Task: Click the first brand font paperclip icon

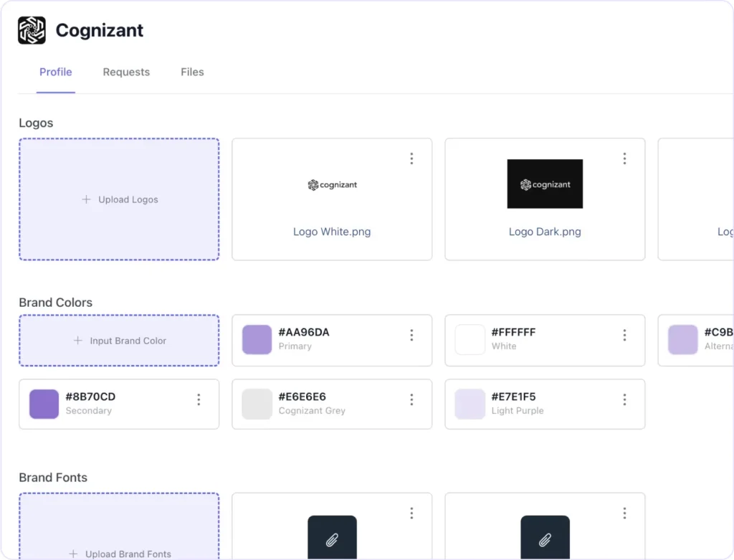Action: click(332, 538)
